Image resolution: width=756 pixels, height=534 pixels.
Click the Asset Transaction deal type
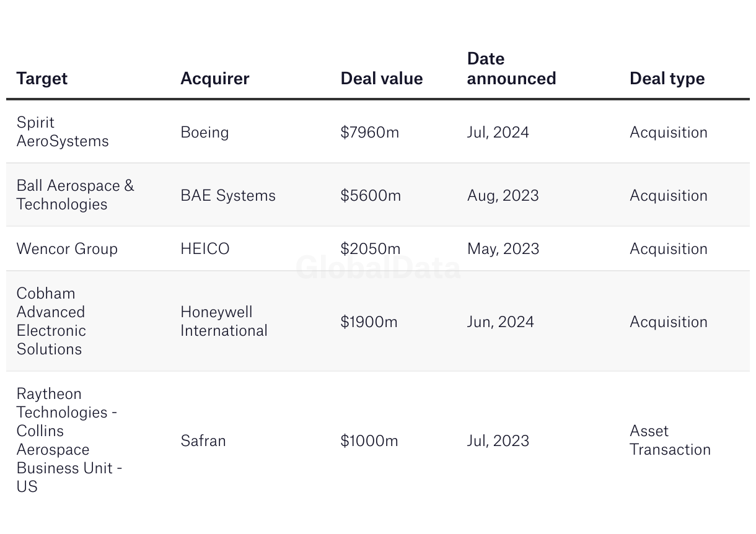tap(669, 440)
